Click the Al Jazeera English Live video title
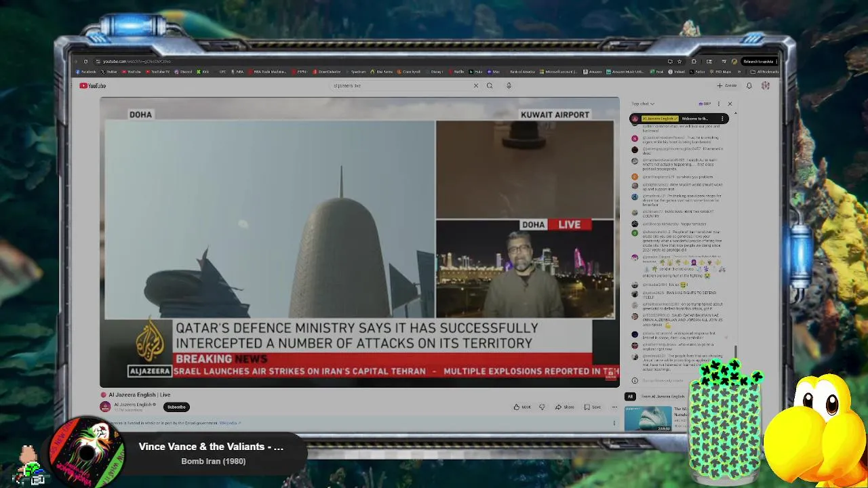 pyautogui.click(x=140, y=394)
